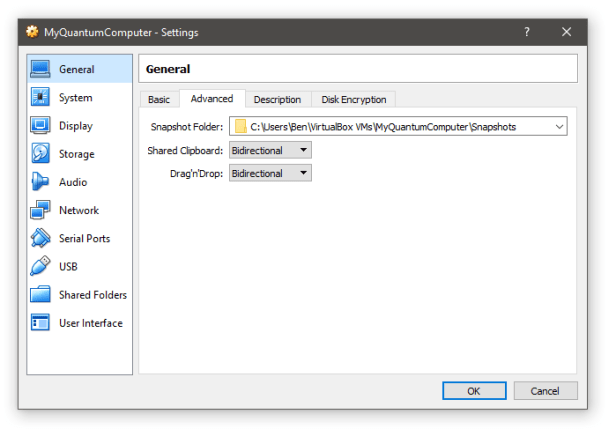Open Audio speaker icon
The height and width of the screenshot is (429, 616).
click(40, 182)
